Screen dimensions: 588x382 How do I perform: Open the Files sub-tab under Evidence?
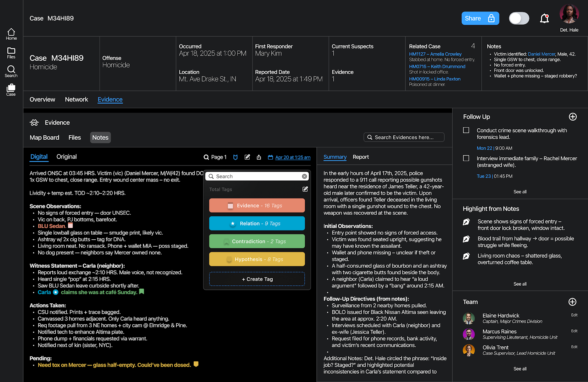pyautogui.click(x=75, y=138)
